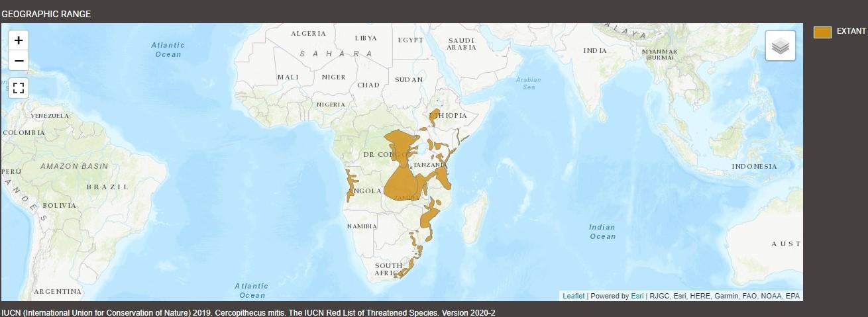Click the India label on the map
Viewport: 868px width, 317px height.
pos(594,51)
